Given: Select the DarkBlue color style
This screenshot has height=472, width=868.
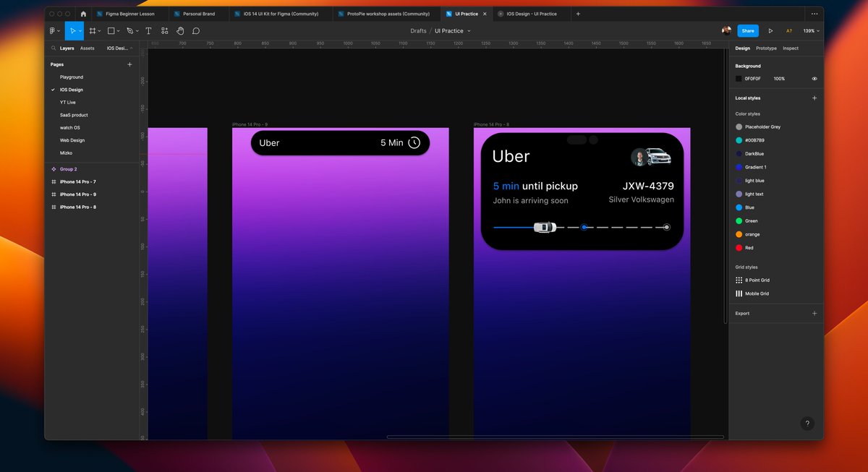Looking at the screenshot, I should (749, 154).
